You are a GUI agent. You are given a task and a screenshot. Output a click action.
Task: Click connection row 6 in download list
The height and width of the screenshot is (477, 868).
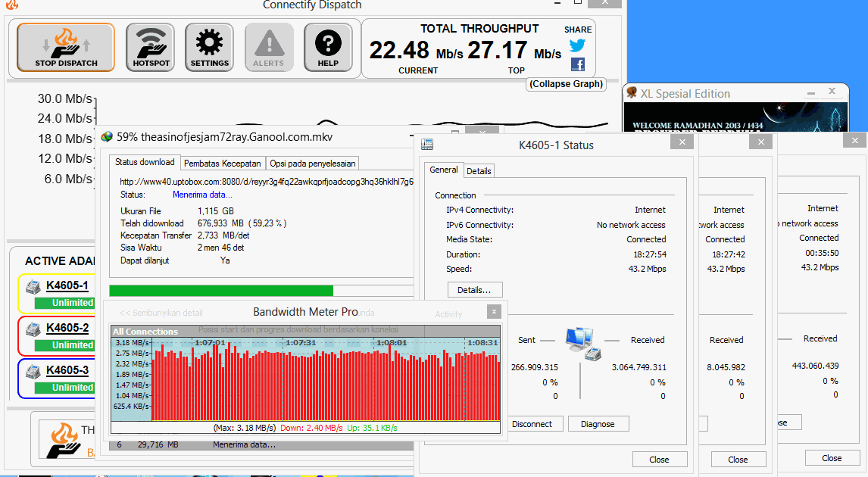(262, 445)
